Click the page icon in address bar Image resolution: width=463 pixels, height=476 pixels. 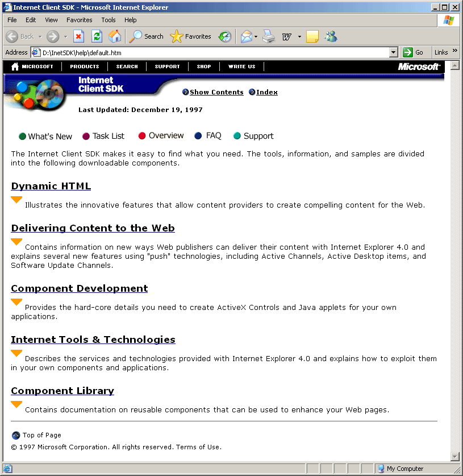(36, 52)
